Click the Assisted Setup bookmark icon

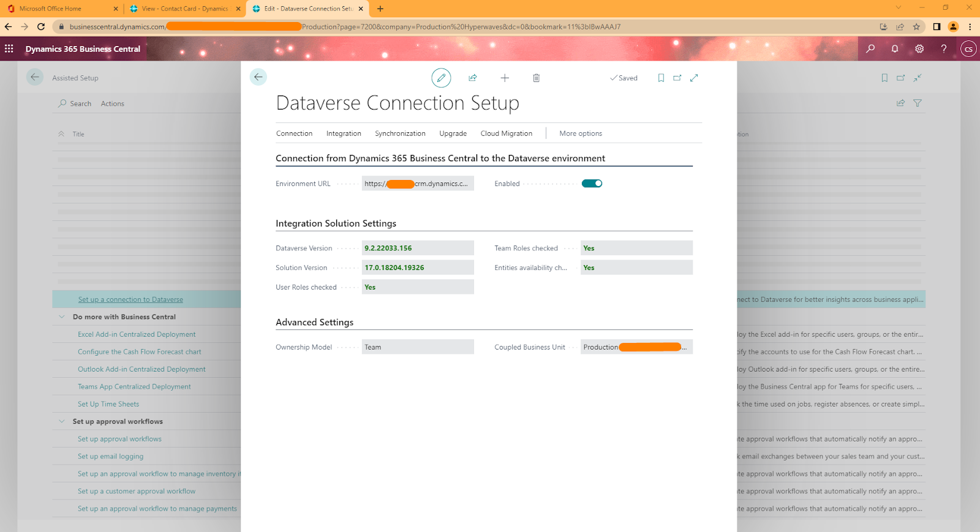click(884, 78)
